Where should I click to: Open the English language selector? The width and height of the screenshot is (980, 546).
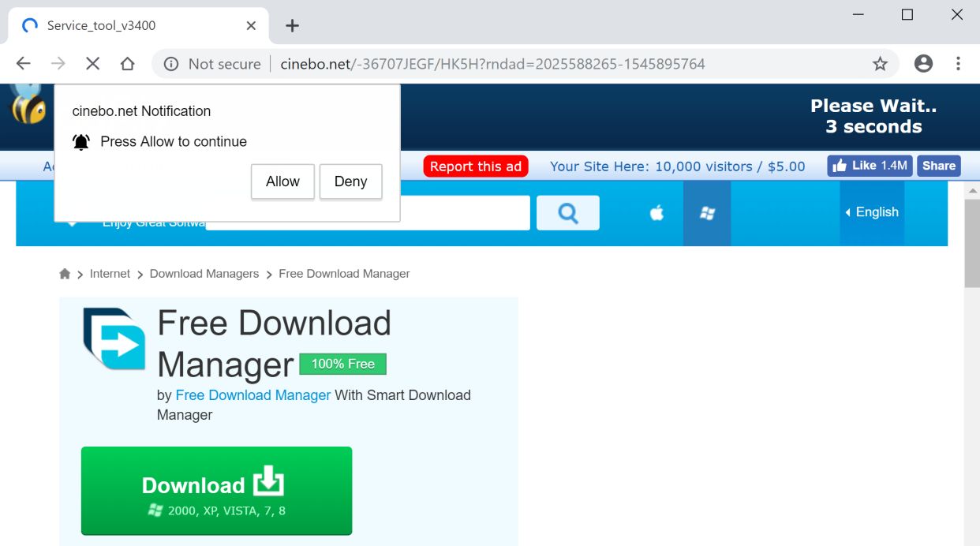click(x=872, y=212)
